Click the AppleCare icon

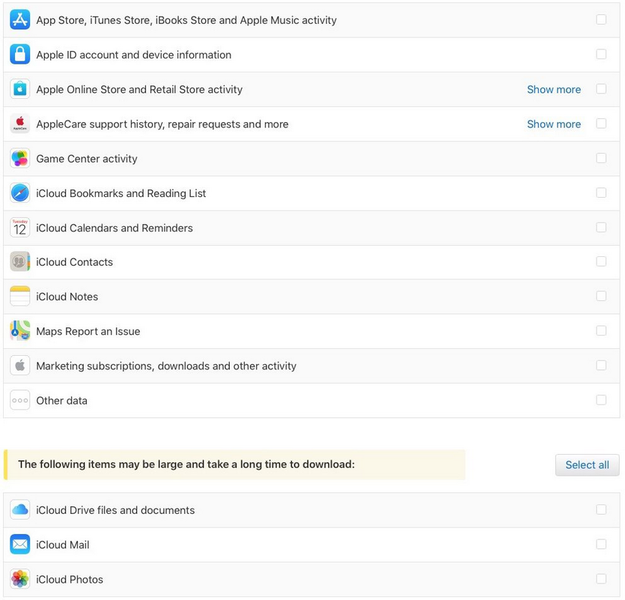pyautogui.click(x=20, y=124)
